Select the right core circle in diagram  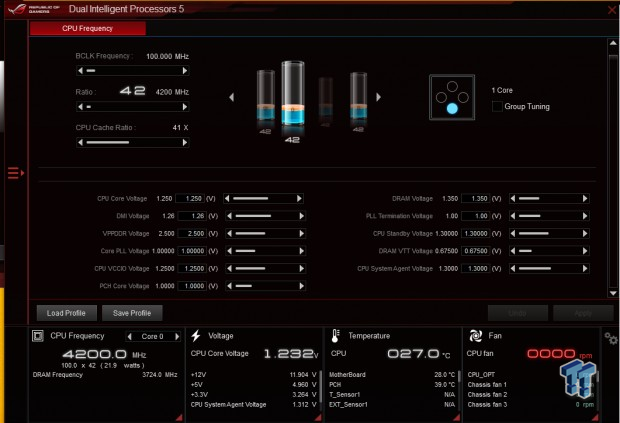click(x=463, y=97)
